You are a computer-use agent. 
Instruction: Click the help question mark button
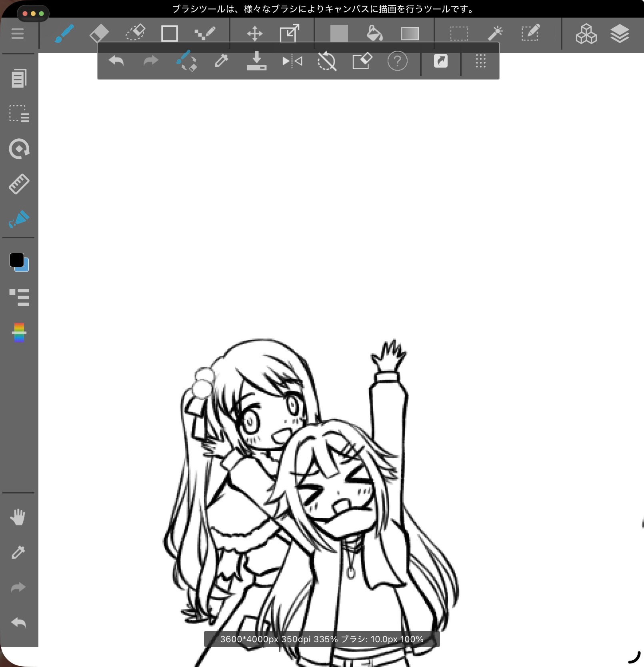pyautogui.click(x=397, y=61)
